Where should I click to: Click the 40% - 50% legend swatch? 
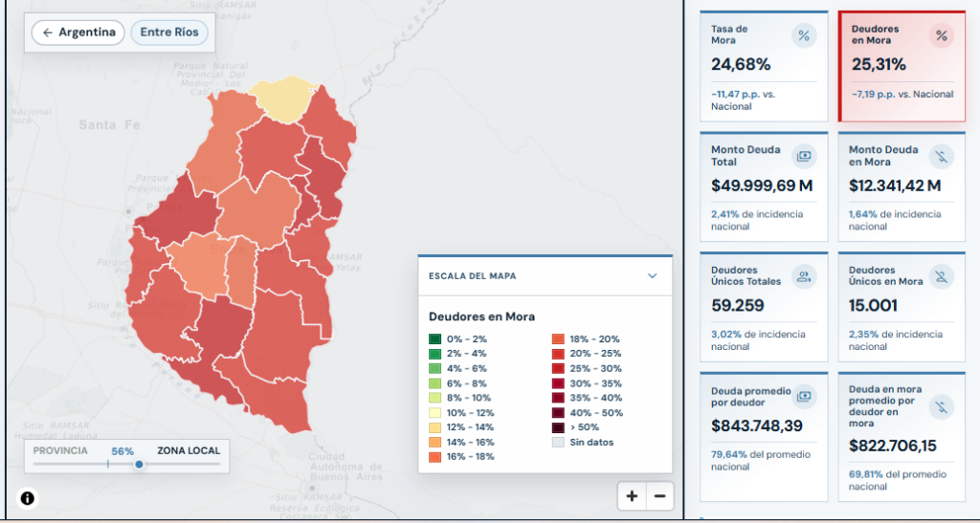pyautogui.click(x=558, y=412)
